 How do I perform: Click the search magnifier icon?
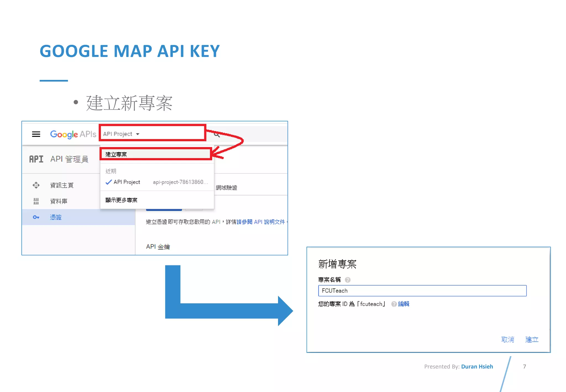coord(217,135)
